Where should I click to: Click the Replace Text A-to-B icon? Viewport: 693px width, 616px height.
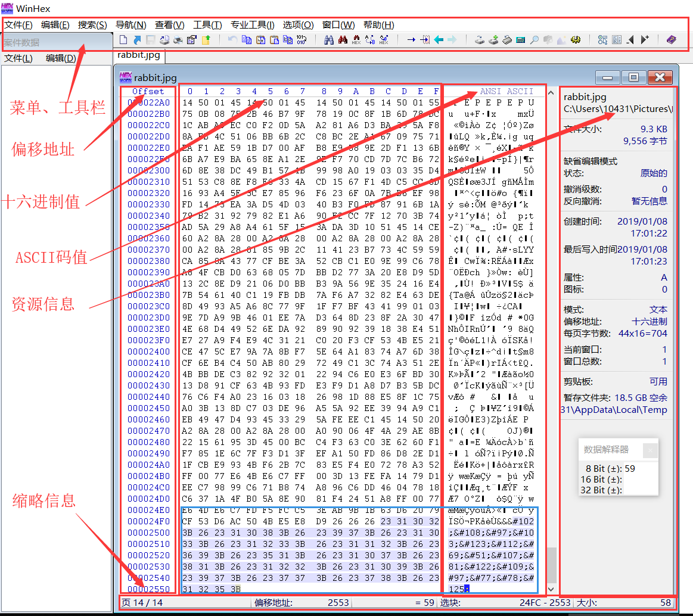coord(370,40)
